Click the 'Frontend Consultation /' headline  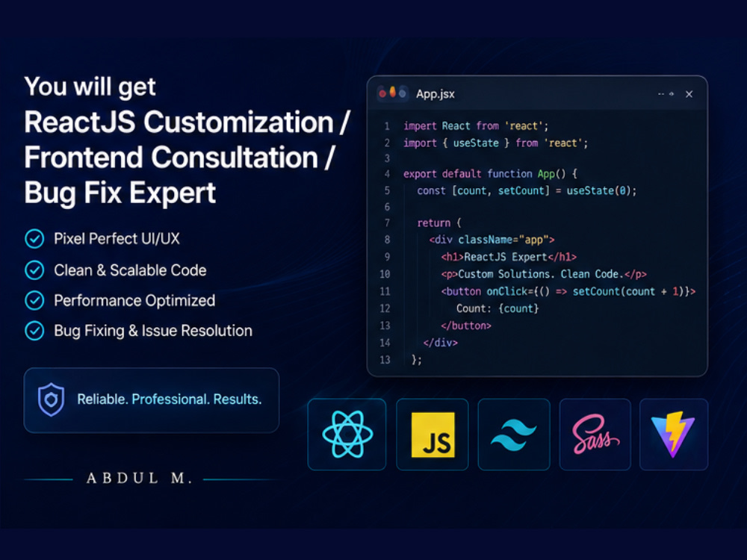click(x=179, y=158)
